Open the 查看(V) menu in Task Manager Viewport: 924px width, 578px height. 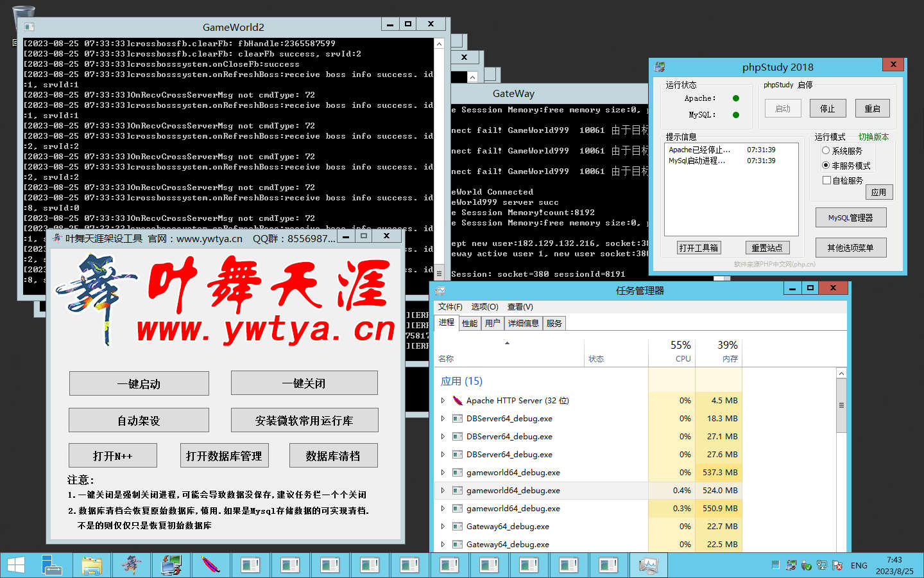pyautogui.click(x=520, y=307)
